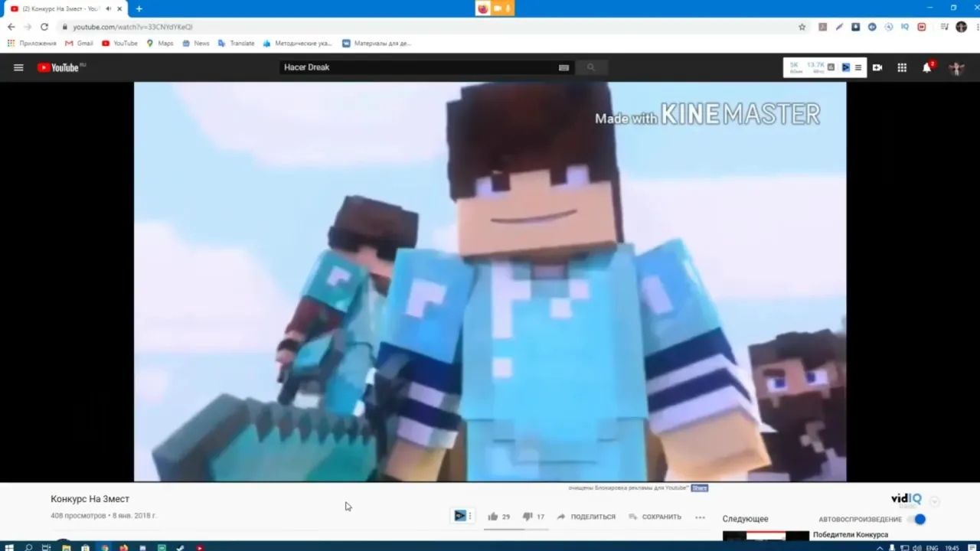Screen dimensions: 980x551
Task: Open the Победители Конкурса video title
Action: (850, 535)
